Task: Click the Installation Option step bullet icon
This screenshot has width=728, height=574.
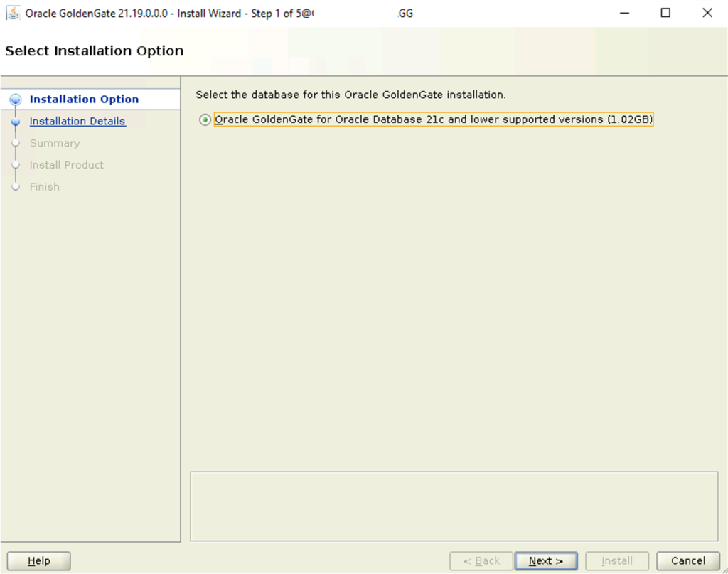Action: [16, 100]
